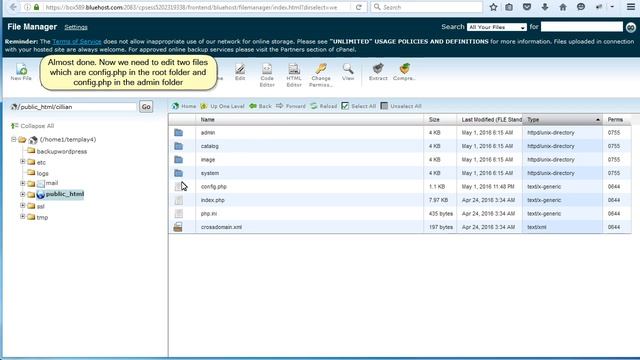Open the browser hamburger menu
This screenshot has width=640, height=360.
(x=631, y=7)
